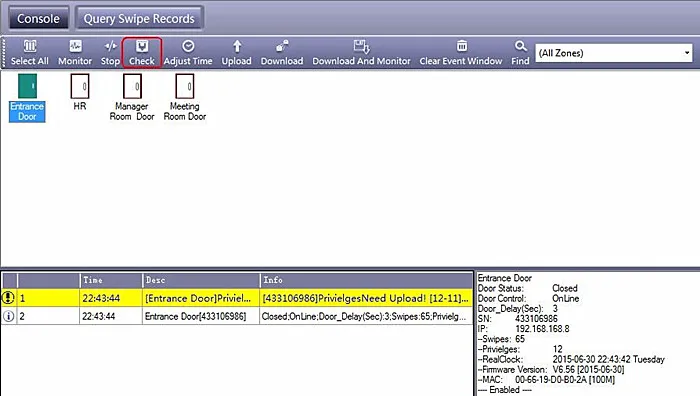
Task: Select the PrivielgesNeed Upload info cell
Action: pos(366,298)
